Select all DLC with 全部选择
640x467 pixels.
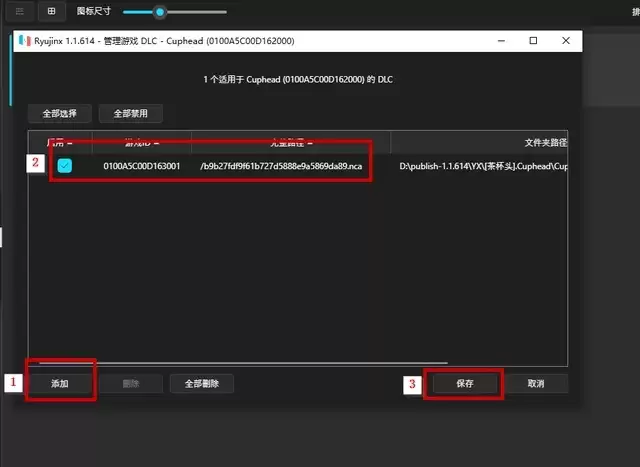[x=60, y=113]
